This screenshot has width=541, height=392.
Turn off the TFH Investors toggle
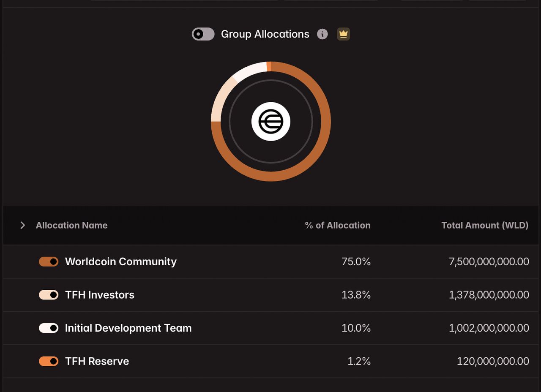[x=49, y=295]
